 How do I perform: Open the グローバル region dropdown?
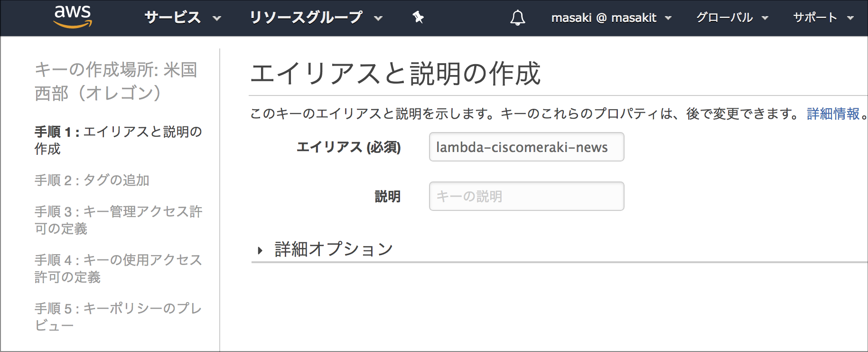732,18
